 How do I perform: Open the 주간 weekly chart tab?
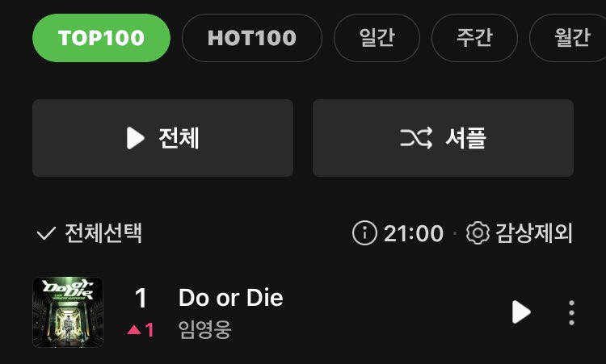pyautogui.click(x=474, y=38)
